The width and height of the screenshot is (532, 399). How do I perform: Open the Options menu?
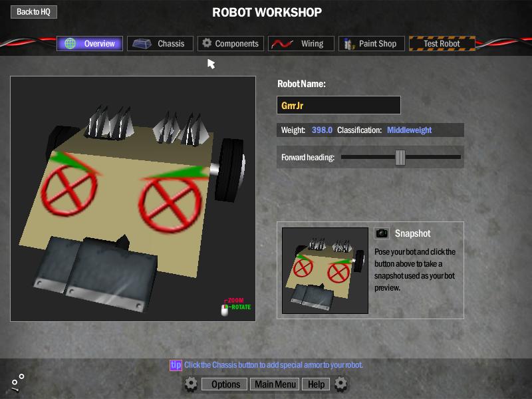(225, 384)
